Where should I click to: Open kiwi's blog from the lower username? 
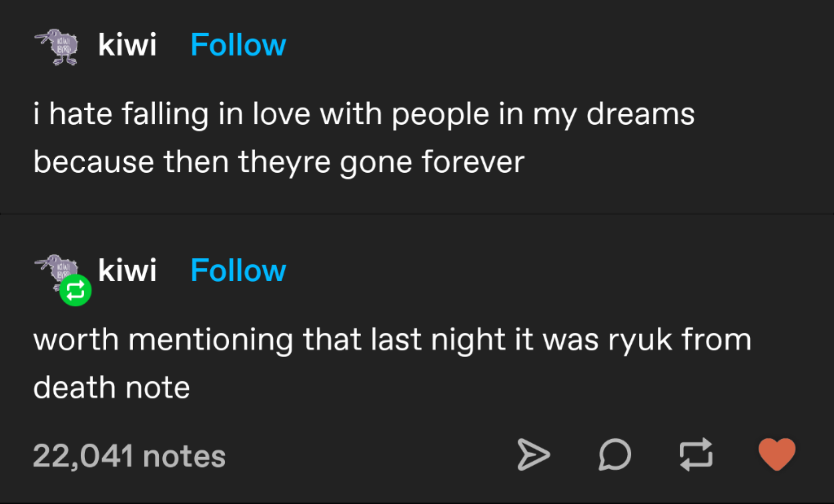click(x=127, y=270)
